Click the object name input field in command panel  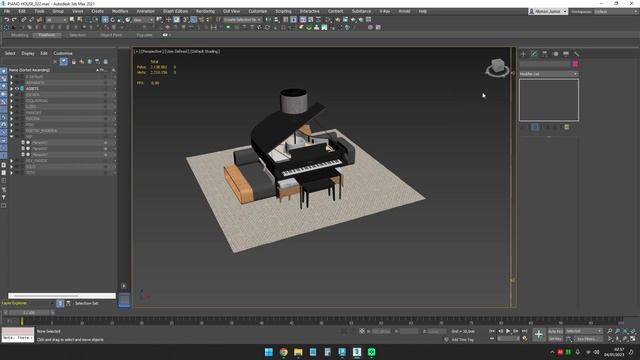(x=544, y=64)
